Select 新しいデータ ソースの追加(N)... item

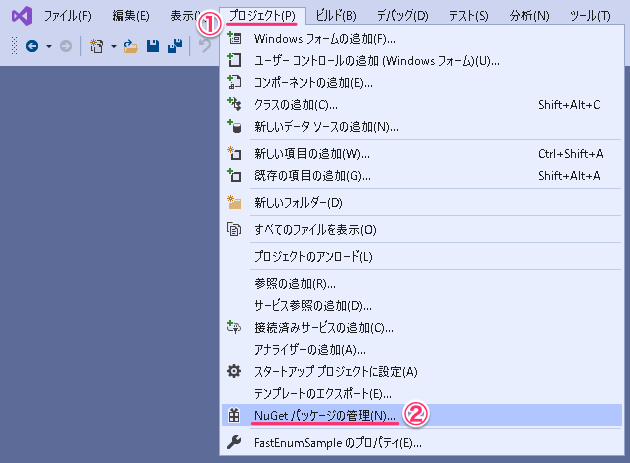[422, 127]
